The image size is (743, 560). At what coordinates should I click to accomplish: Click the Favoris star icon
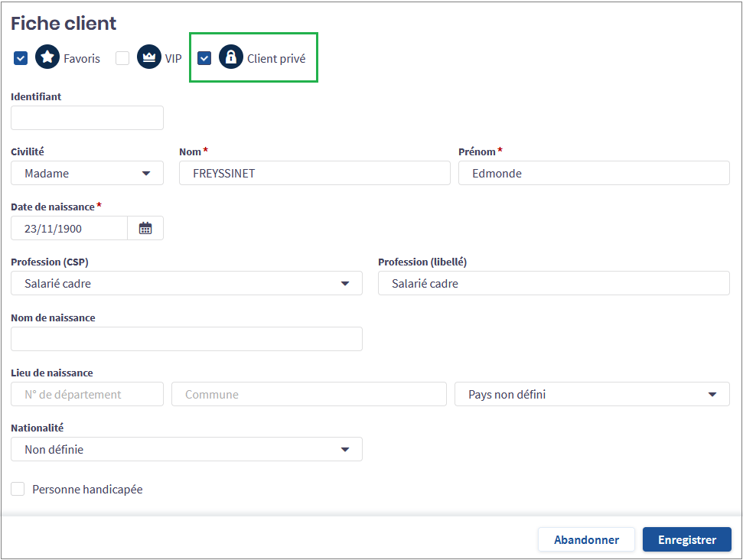click(47, 57)
